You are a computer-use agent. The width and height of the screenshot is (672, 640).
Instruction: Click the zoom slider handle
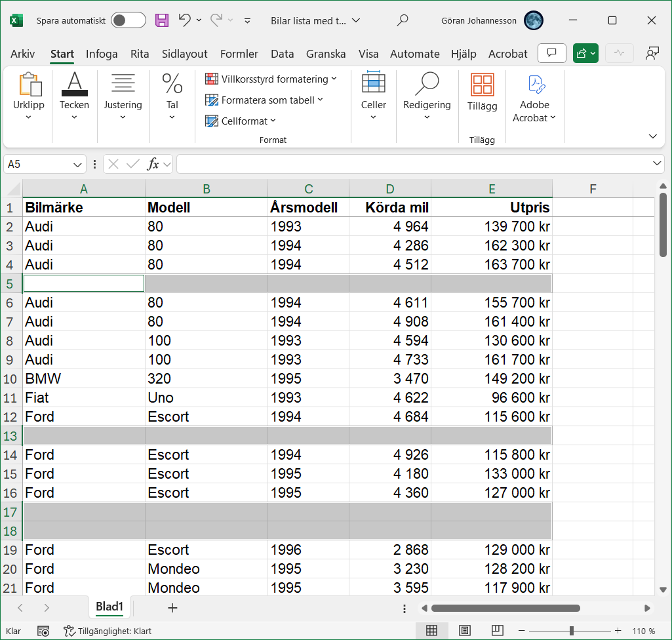572,631
